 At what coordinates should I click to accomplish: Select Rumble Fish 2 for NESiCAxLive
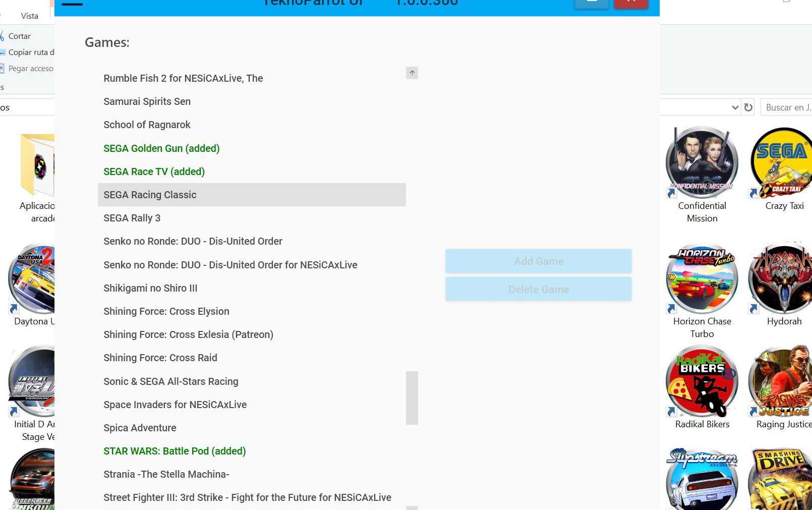tap(252, 78)
